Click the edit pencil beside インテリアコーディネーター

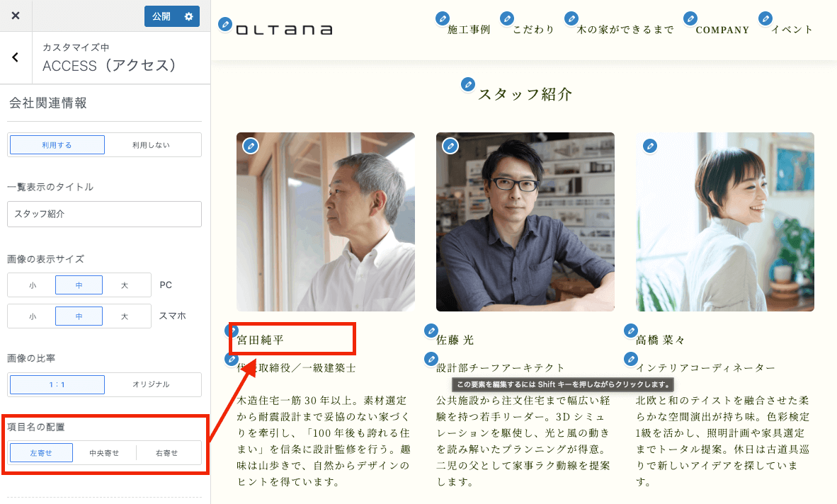tap(630, 359)
